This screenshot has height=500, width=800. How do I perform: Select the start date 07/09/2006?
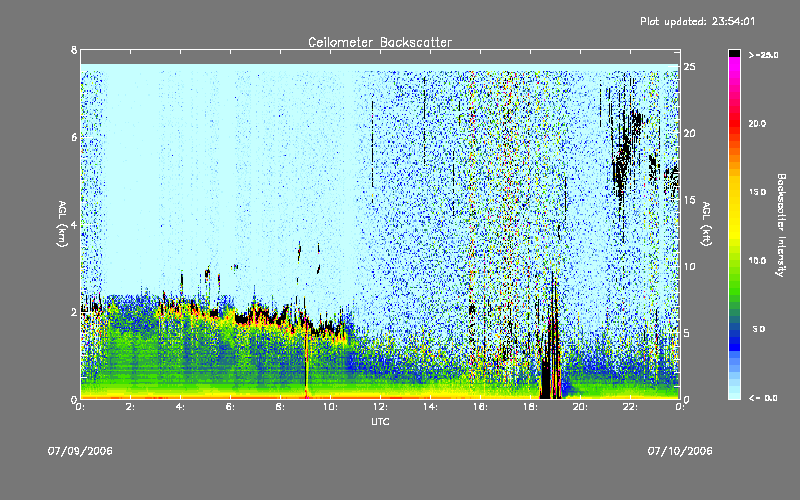pyautogui.click(x=80, y=451)
